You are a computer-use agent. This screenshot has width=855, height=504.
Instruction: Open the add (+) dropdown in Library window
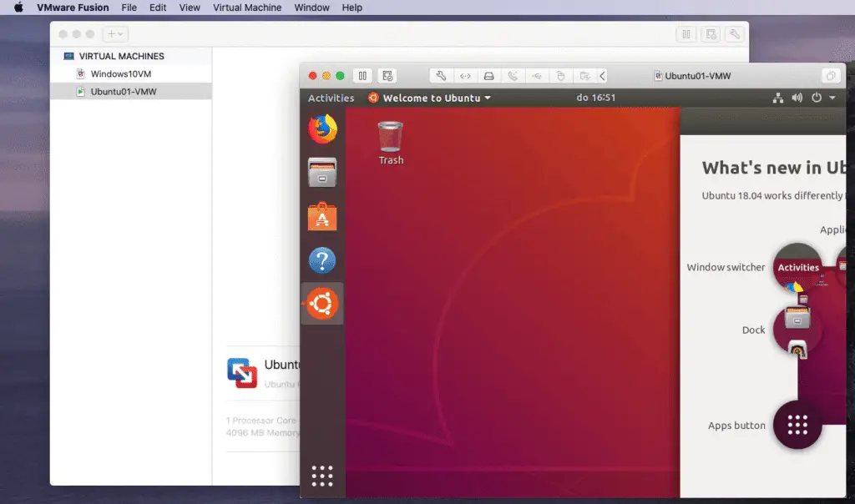115,33
